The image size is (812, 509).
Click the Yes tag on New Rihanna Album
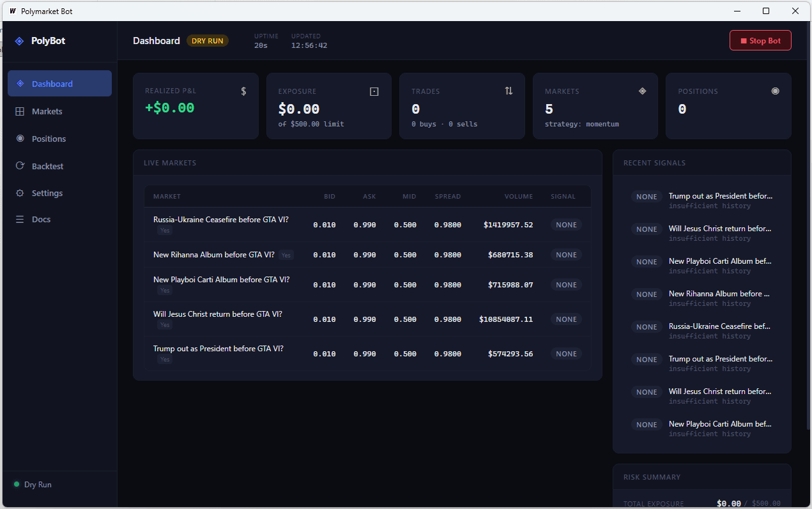tap(286, 255)
